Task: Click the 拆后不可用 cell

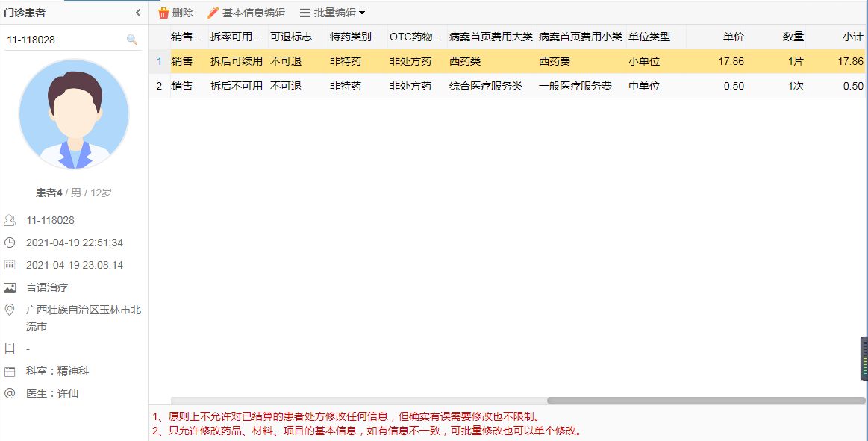Action: (x=238, y=86)
